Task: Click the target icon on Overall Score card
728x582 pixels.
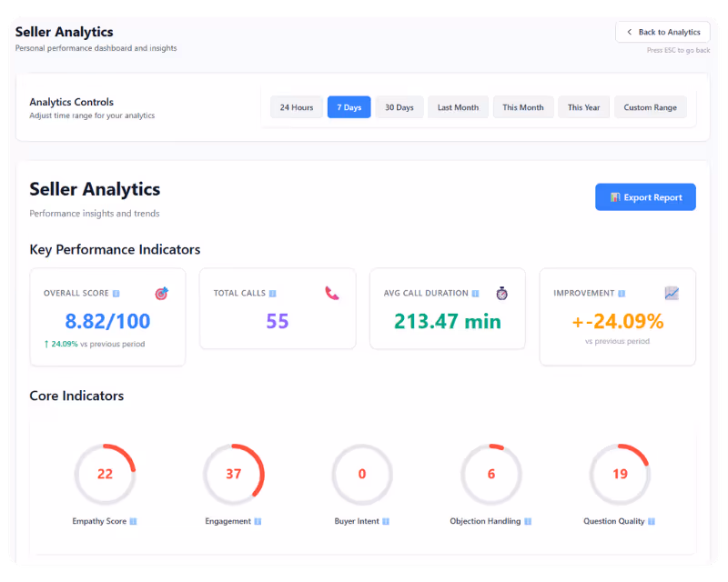Action: click(161, 293)
